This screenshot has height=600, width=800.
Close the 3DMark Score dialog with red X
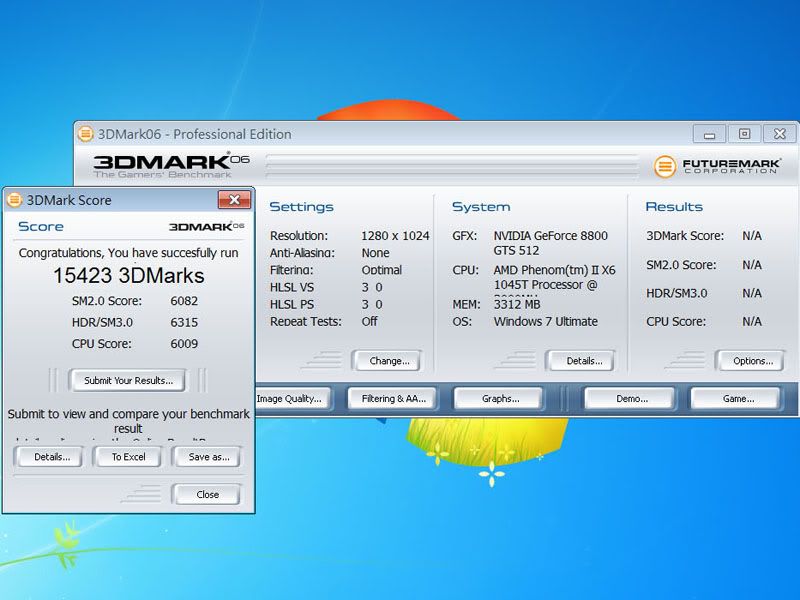coord(234,199)
